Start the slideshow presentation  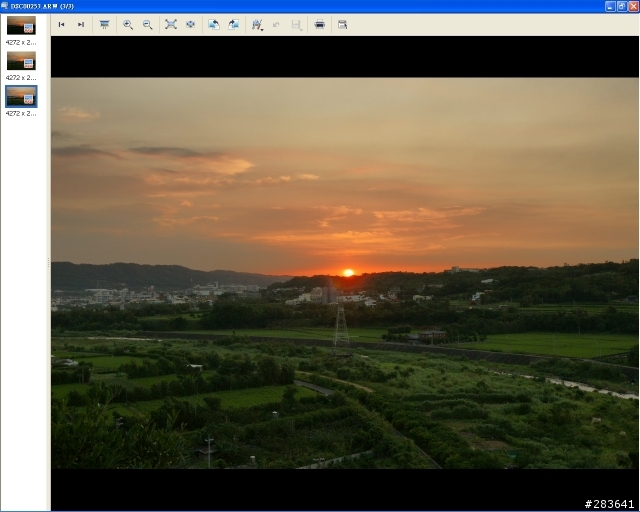tap(104, 24)
